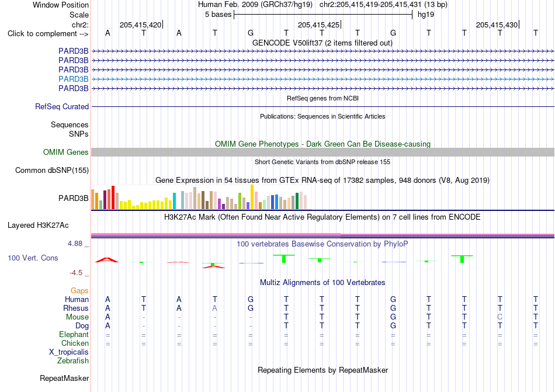Open Repeating Elements by RepeatMasker title
This screenshot has height=392, width=555.
[322, 370]
